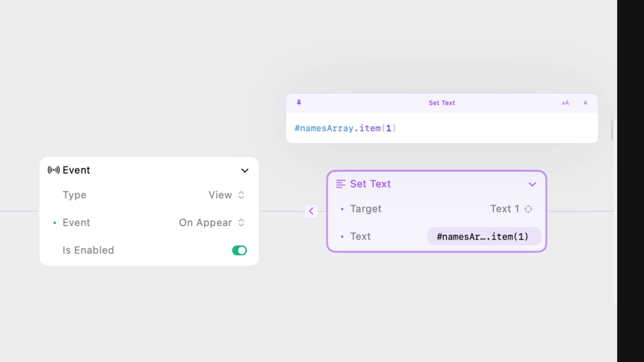Open the On Appear event dropdown
This screenshot has width=644, height=362.
tap(211, 223)
